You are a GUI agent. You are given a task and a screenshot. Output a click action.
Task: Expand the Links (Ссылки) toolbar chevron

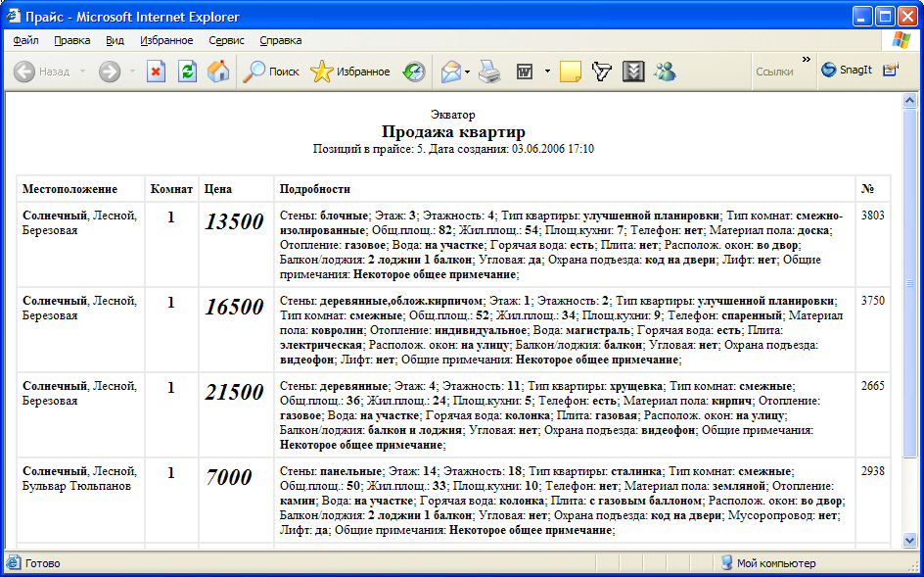(x=807, y=60)
